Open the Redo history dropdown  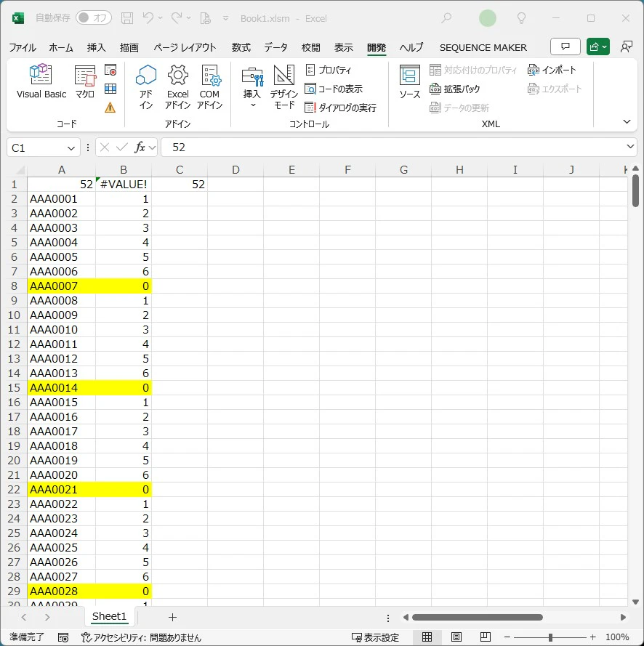(189, 18)
